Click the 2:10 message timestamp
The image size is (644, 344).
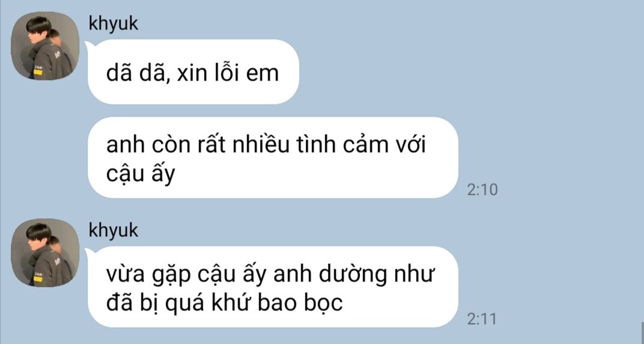coord(482,189)
